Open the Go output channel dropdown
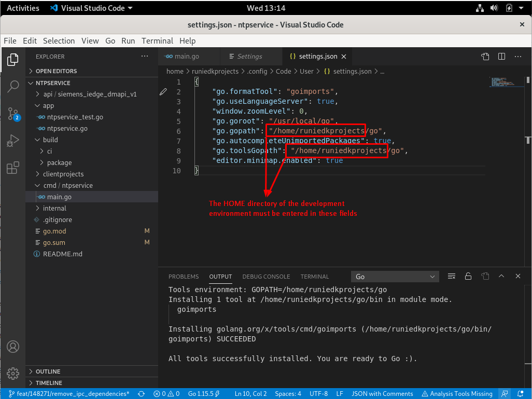 pos(395,277)
